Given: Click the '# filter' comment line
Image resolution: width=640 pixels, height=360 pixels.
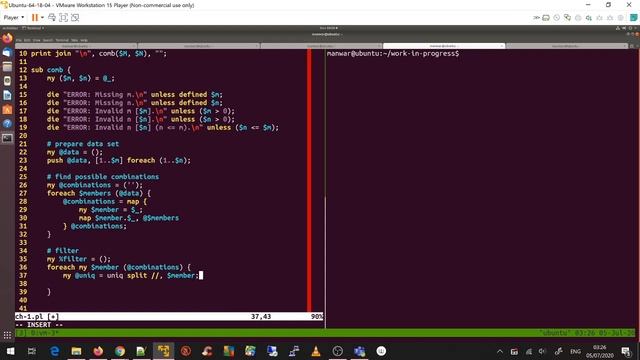Looking at the screenshot, I should pos(63,251).
